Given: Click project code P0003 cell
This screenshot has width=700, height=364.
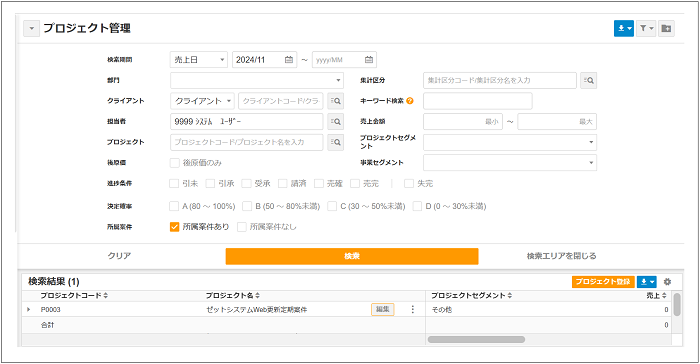Looking at the screenshot, I should coord(50,310).
